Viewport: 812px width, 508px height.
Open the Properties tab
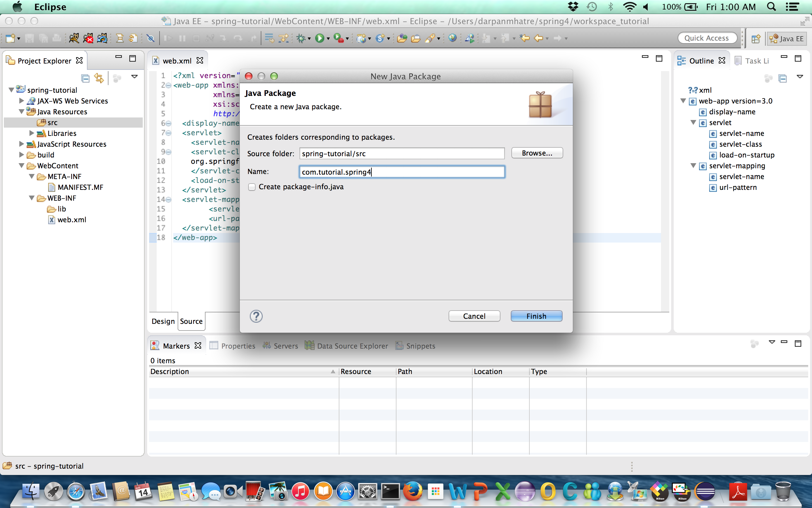pos(232,346)
